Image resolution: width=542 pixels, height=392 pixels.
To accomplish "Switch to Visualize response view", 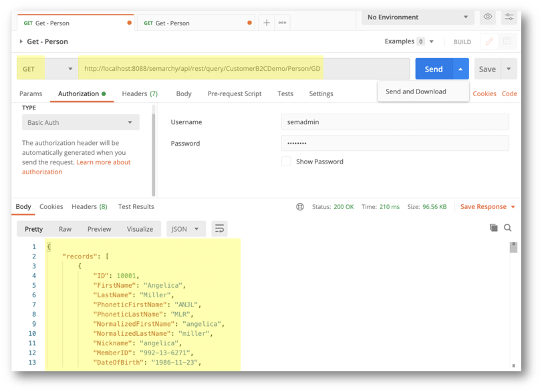I will (140, 229).
